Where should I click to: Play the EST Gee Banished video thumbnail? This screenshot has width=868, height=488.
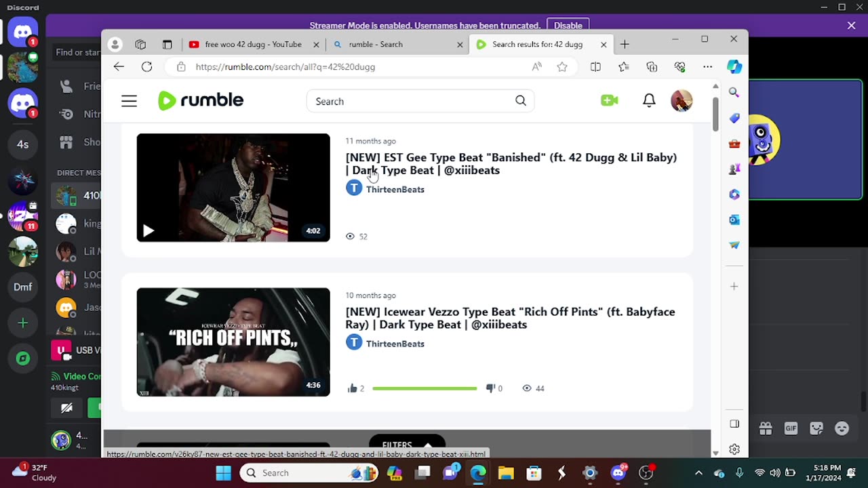tap(233, 188)
